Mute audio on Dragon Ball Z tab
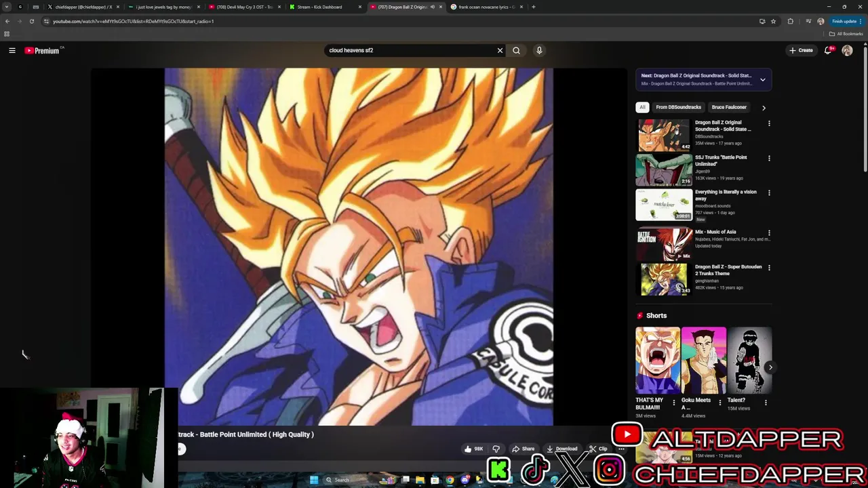This screenshot has height=488, width=868. coord(433,7)
